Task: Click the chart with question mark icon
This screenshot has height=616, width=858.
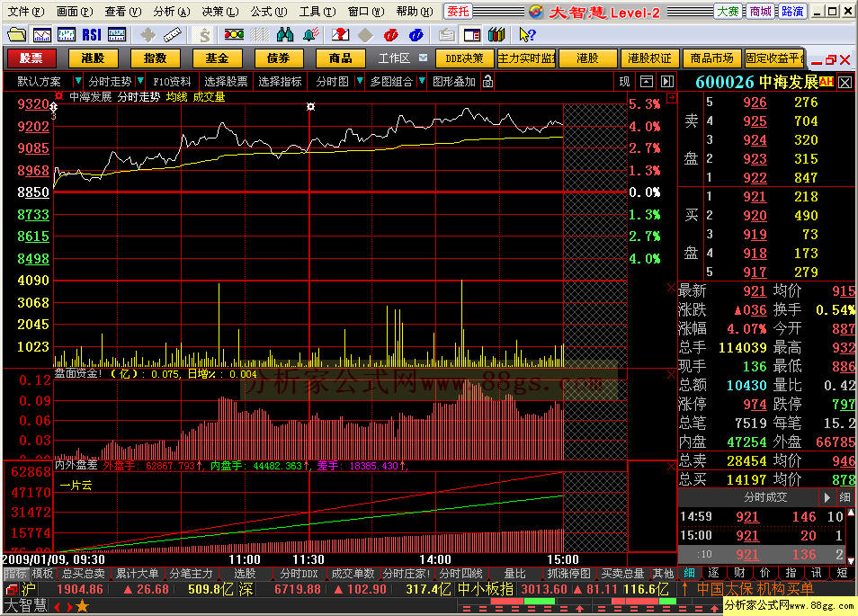Action: point(340,35)
